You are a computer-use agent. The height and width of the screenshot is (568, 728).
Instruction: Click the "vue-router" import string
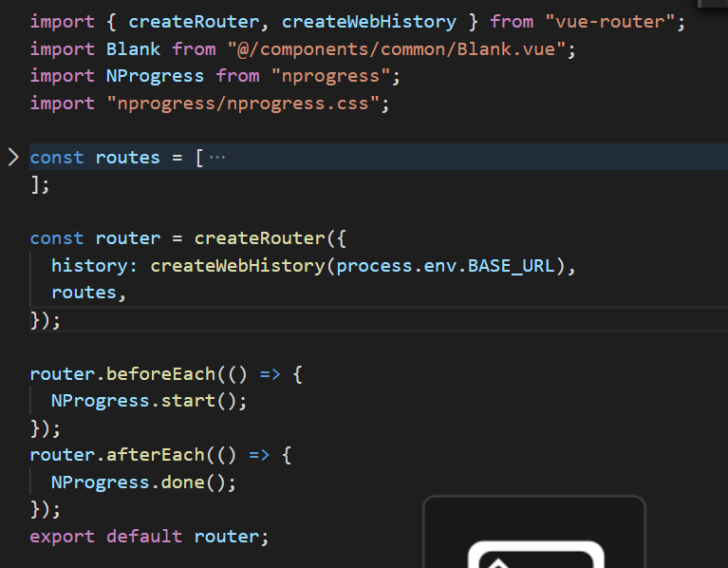[x=609, y=22]
